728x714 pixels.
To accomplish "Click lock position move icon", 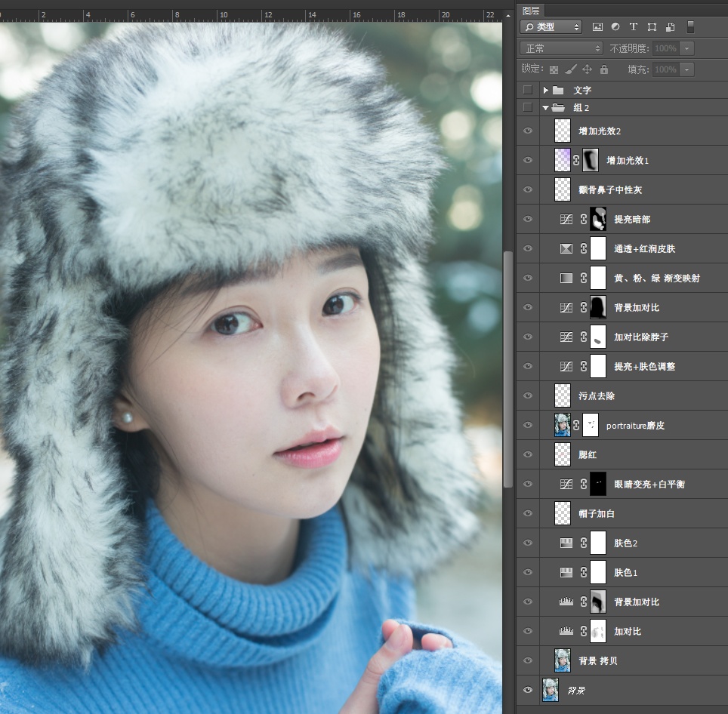I will pyautogui.click(x=587, y=69).
